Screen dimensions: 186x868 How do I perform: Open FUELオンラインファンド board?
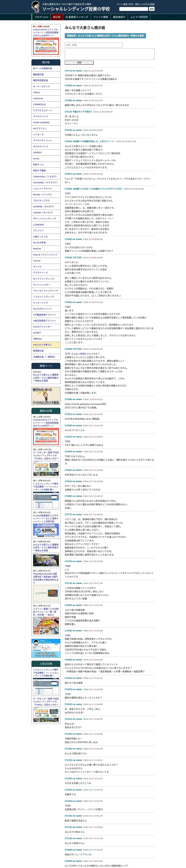click(46, 255)
